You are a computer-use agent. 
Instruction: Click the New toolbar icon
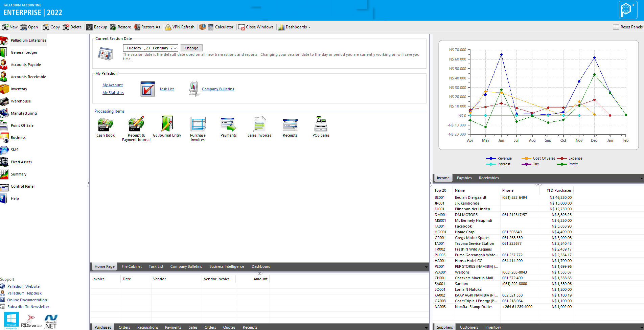(x=5, y=27)
